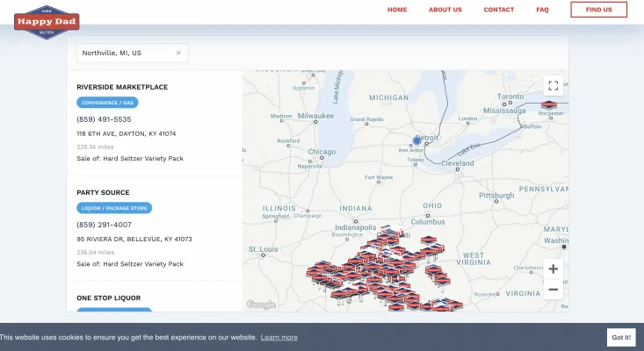Click address 95 Riviera Dr, Bellevue
644x351 pixels.
tap(134, 239)
